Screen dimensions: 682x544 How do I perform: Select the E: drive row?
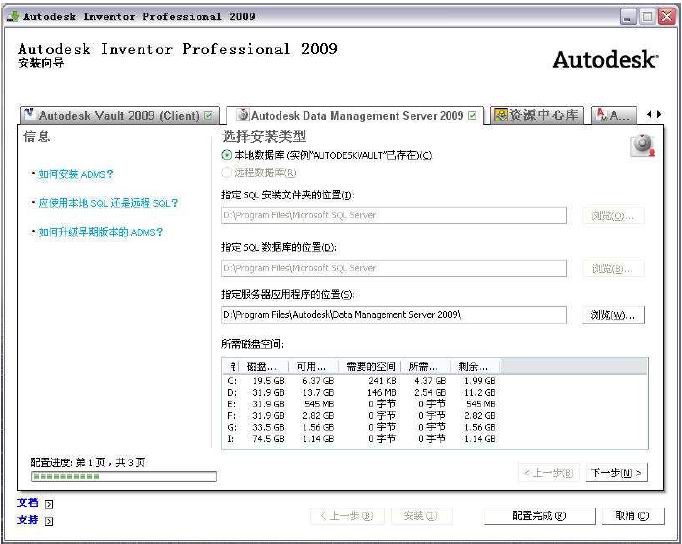click(x=361, y=404)
